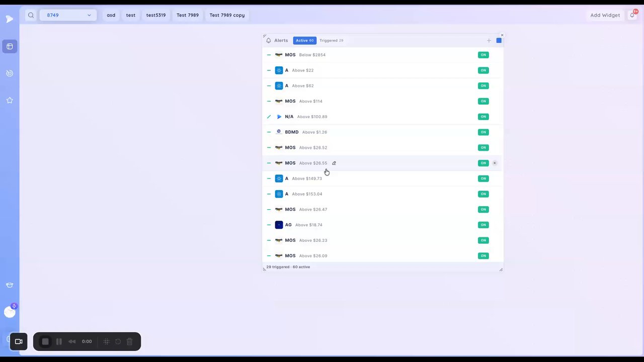Image resolution: width=644 pixels, height=362 pixels.
Task: Stop the screen recording
Action: click(45, 341)
